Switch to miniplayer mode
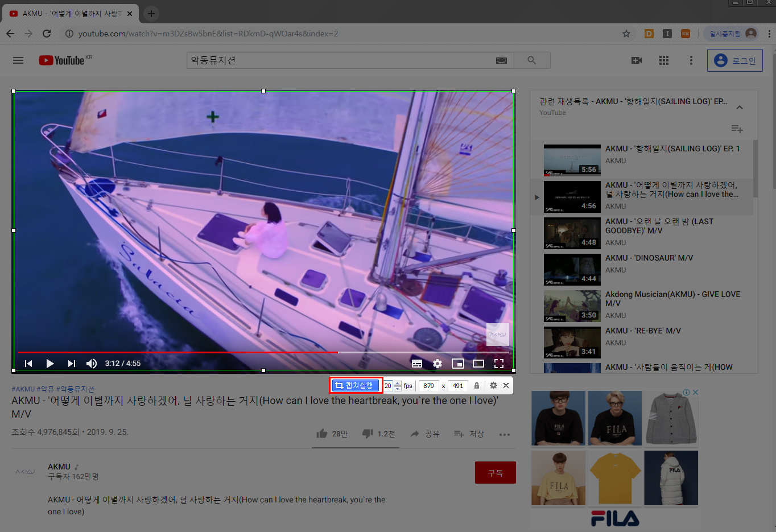Screen dimensions: 776x532 tap(458, 364)
